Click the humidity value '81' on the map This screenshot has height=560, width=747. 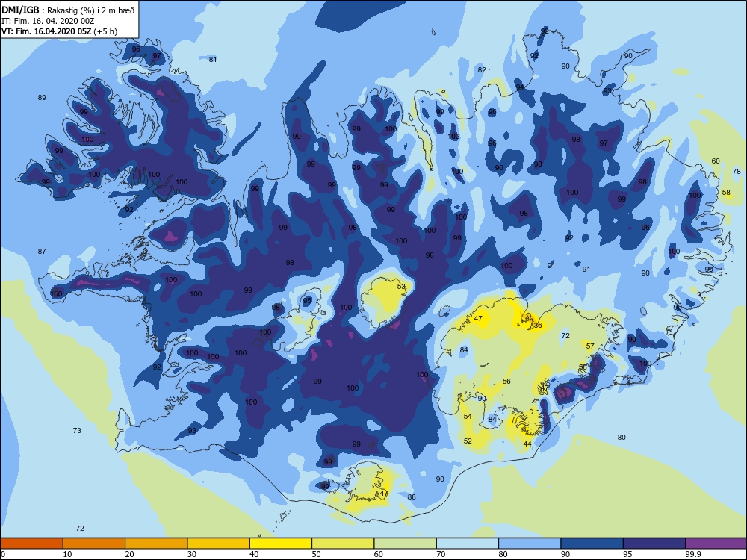[x=213, y=60]
